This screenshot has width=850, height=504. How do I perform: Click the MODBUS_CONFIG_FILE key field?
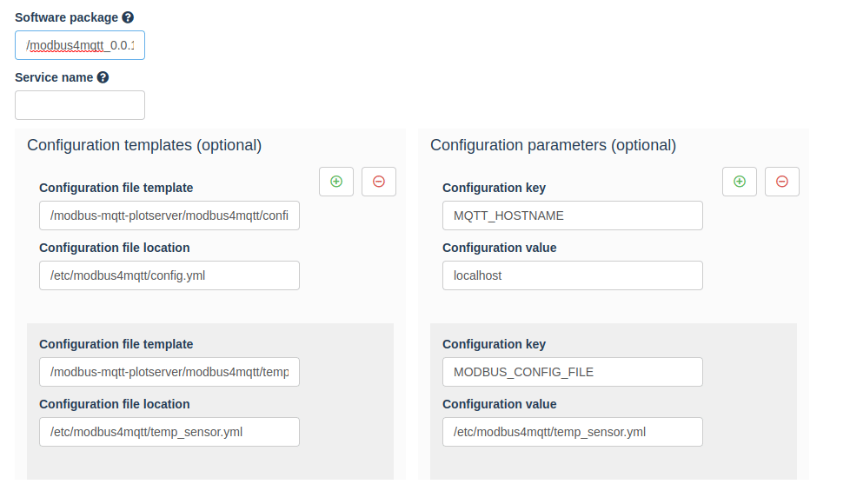tap(572, 371)
